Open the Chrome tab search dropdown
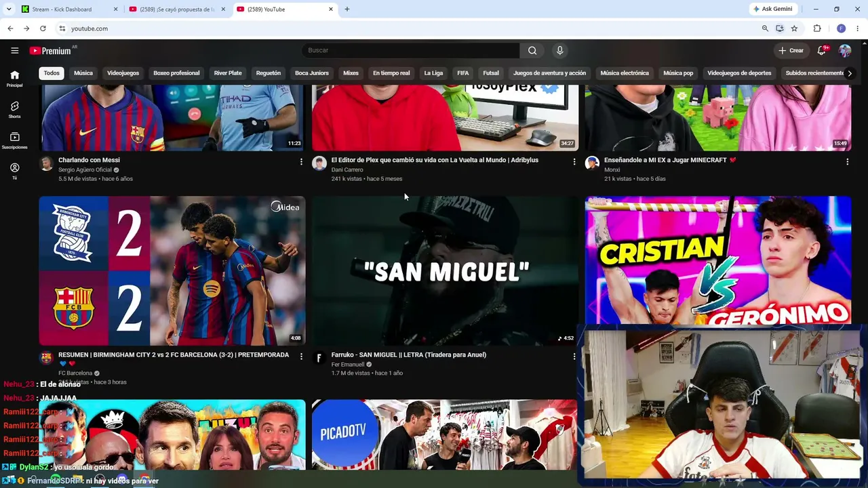Screen dimensions: 868x488 (x=9, y=9)
